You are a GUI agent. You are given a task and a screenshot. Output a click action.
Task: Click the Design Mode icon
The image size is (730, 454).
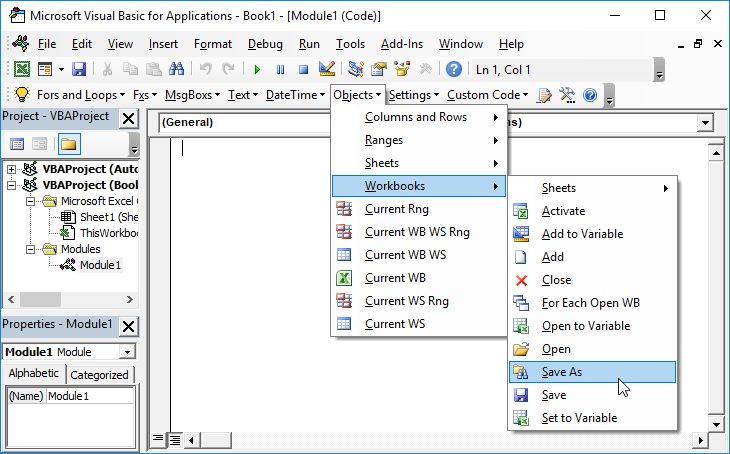pyautogui.click(x=326, y=69)
